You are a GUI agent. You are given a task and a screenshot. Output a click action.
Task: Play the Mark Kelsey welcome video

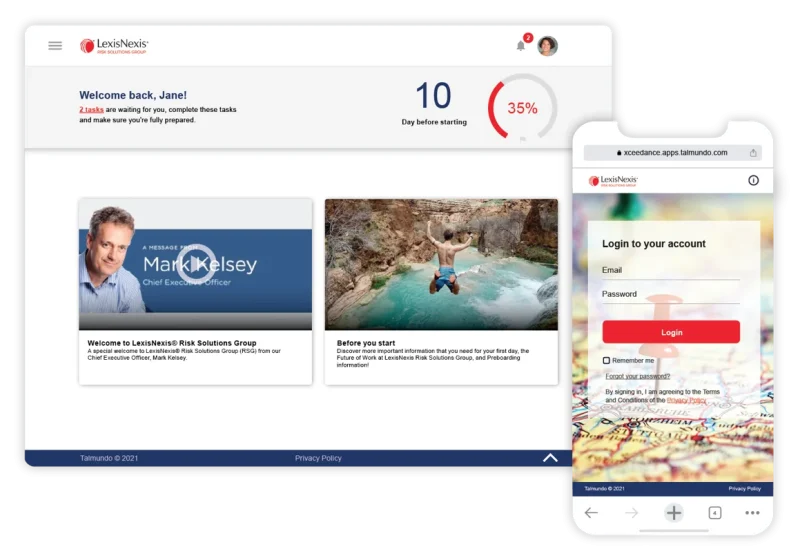point(196,263)
